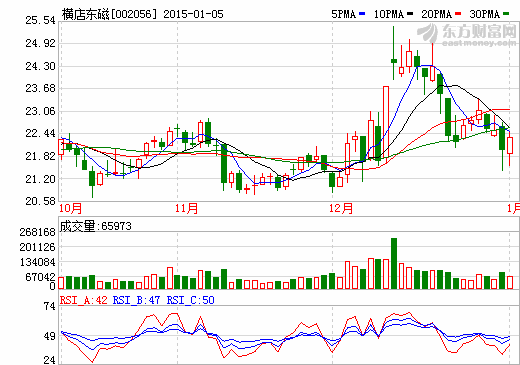Click the 25.54 price axis label
The width and height of the screenshot is (520, 365).
click(x=40, y=20)
